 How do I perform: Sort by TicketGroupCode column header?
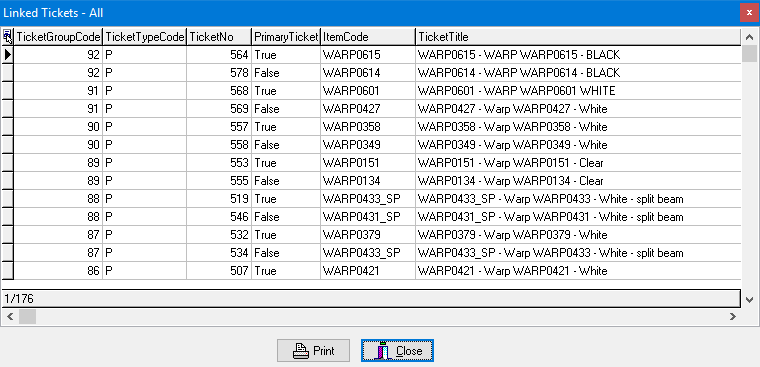pos(58,37)
